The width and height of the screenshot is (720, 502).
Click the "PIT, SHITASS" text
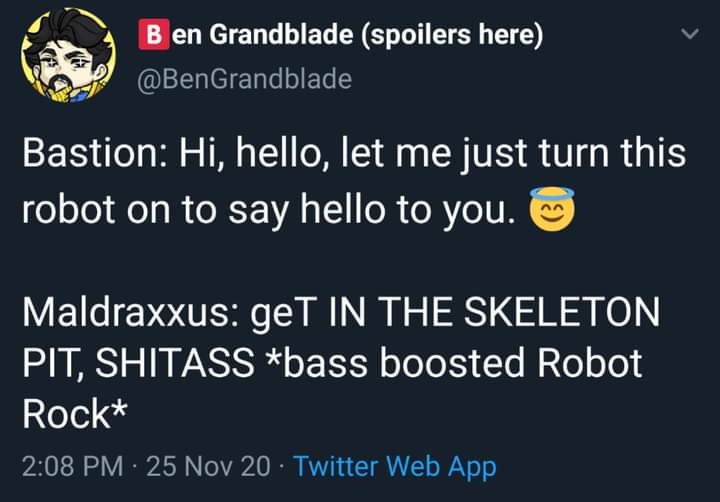point(138,363)
